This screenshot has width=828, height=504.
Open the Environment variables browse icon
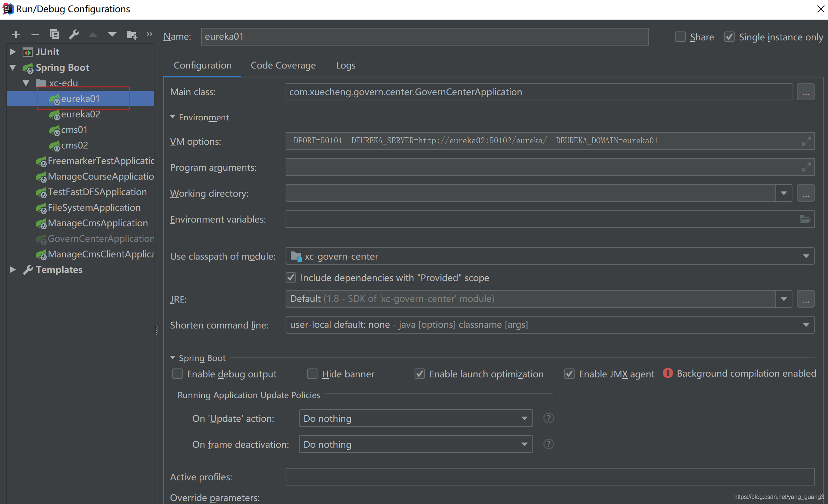click(805, 219)
